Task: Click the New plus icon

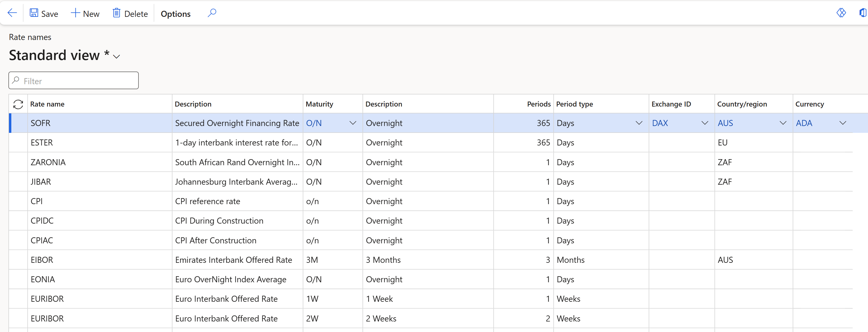Action: (x=75, y=13)
